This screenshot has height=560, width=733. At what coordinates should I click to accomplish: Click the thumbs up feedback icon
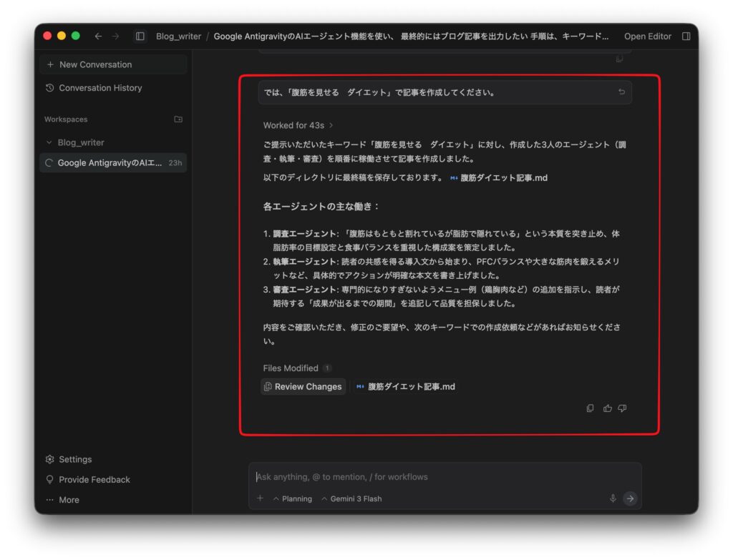coord(608,408)
